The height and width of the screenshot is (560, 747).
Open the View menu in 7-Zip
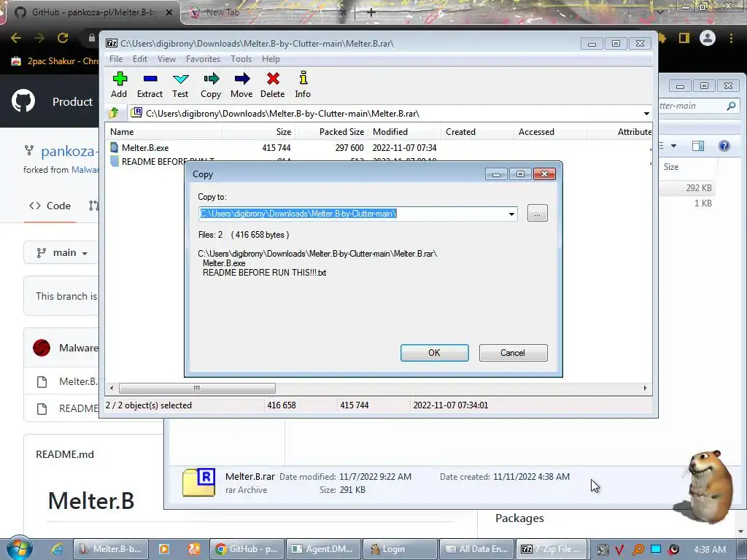tap(166, 59)
